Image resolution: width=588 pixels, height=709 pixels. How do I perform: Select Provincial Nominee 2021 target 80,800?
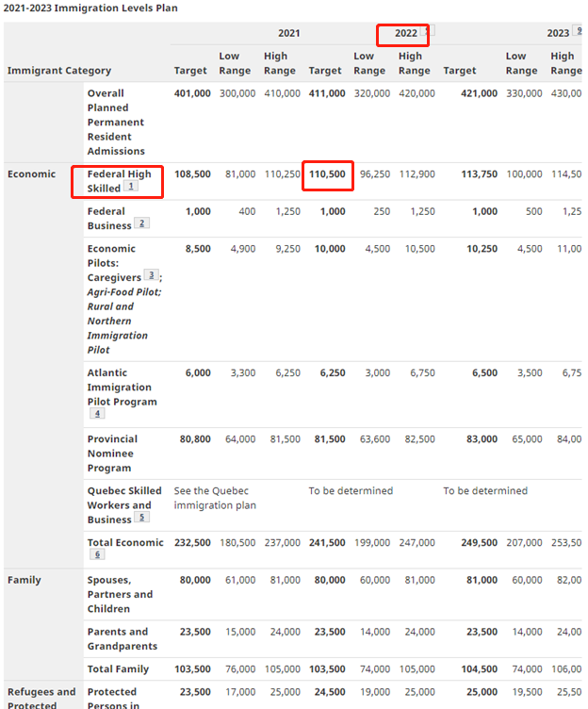click(195, 439)
